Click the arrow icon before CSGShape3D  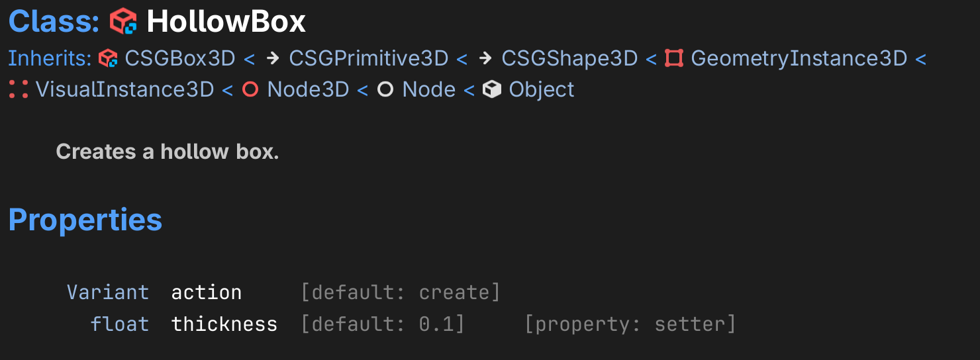tap(485, 59)
